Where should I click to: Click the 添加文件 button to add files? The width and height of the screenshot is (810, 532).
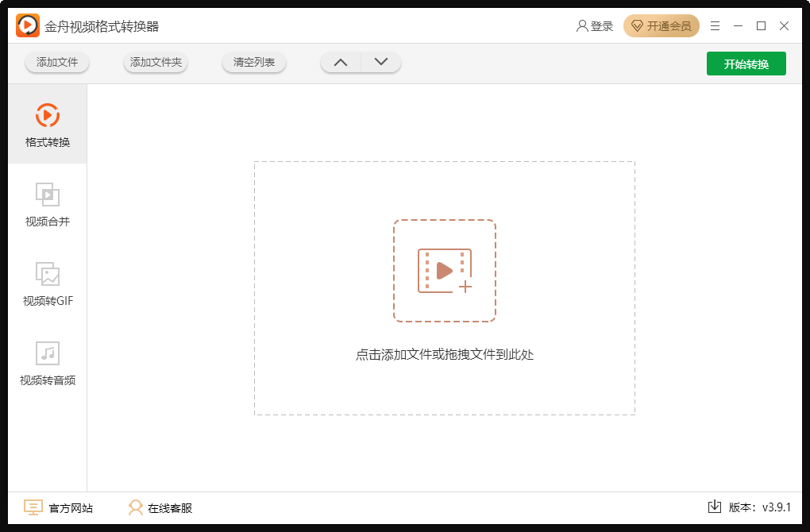pyautogui.click(x=56, y=62)
